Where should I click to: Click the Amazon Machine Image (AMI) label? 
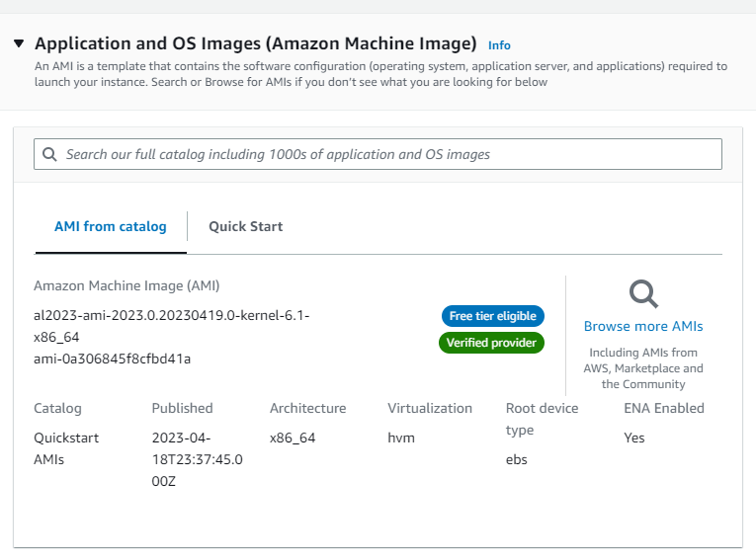coord(126,285)
